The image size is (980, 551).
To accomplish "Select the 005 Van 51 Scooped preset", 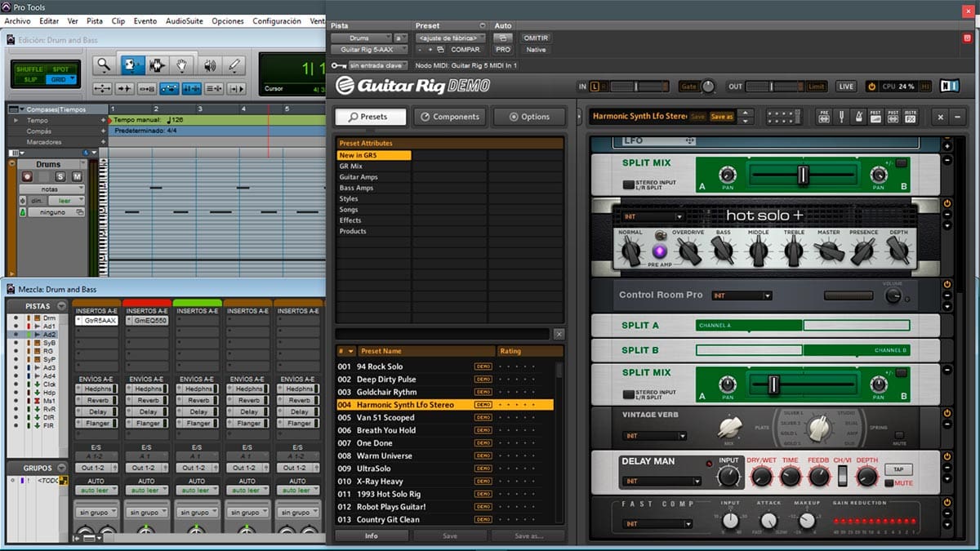I will click(445, 418).
